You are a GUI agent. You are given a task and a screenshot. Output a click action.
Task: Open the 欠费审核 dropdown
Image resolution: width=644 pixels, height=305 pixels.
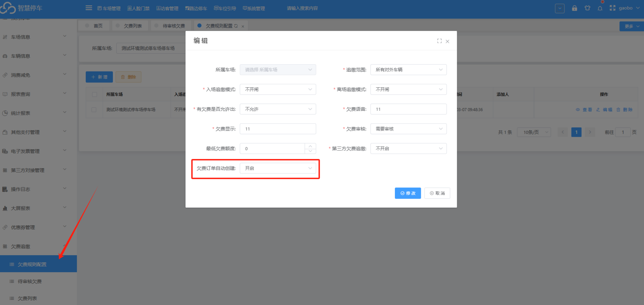coord(408,129)
